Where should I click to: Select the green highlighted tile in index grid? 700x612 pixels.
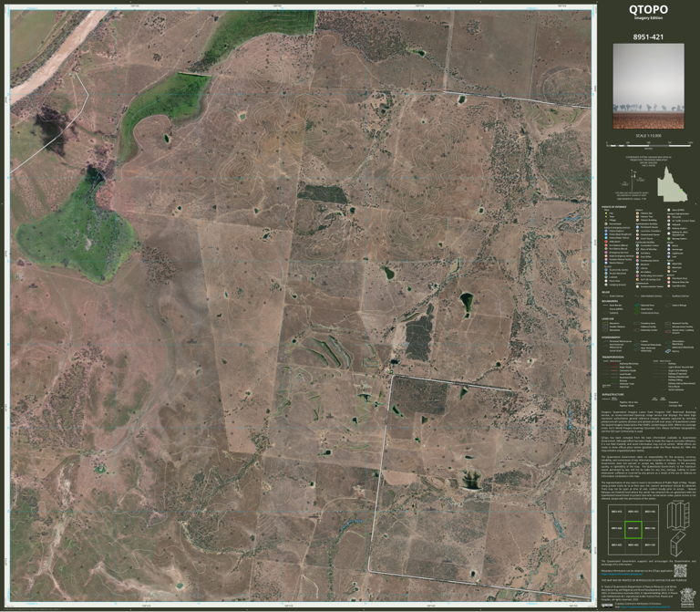coord(633,529)
